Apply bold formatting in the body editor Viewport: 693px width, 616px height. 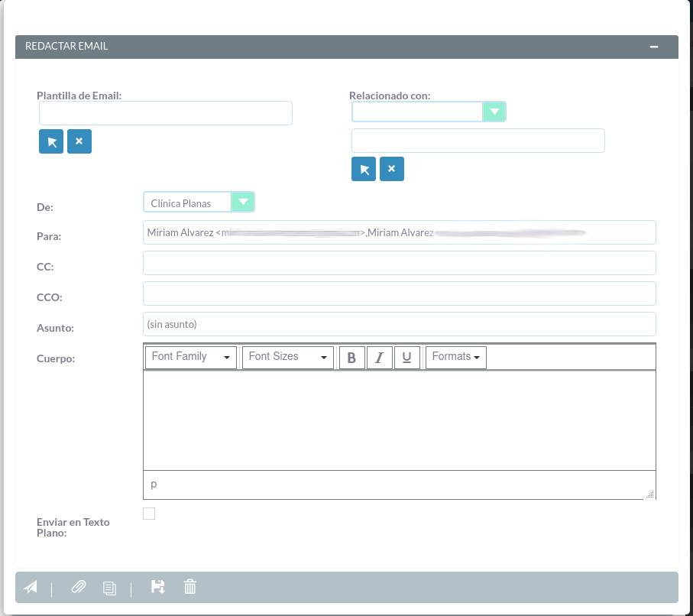tap(351, 357)
